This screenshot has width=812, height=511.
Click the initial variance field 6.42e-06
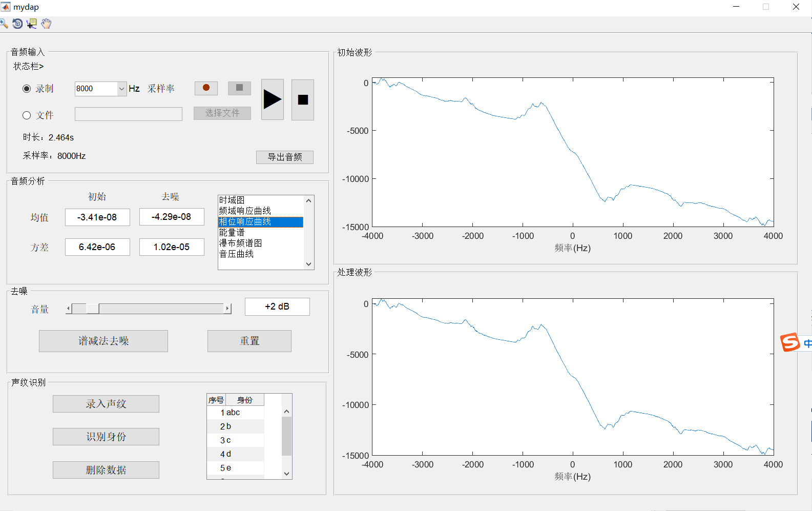97,247
